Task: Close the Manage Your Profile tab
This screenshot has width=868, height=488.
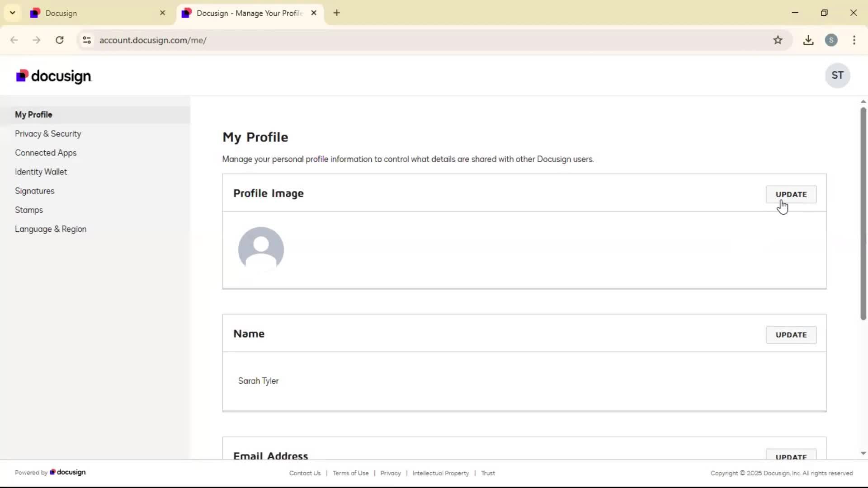Action: tap(314, 13)
